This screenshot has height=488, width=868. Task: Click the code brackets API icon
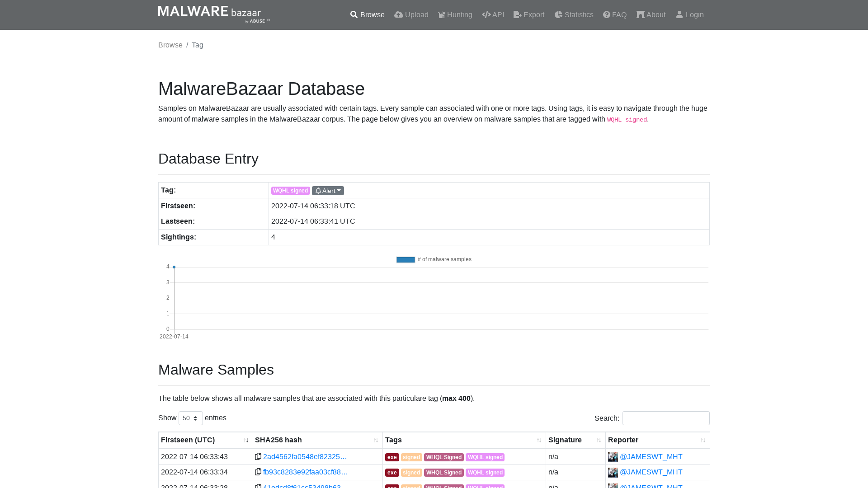tap(487, 14)
